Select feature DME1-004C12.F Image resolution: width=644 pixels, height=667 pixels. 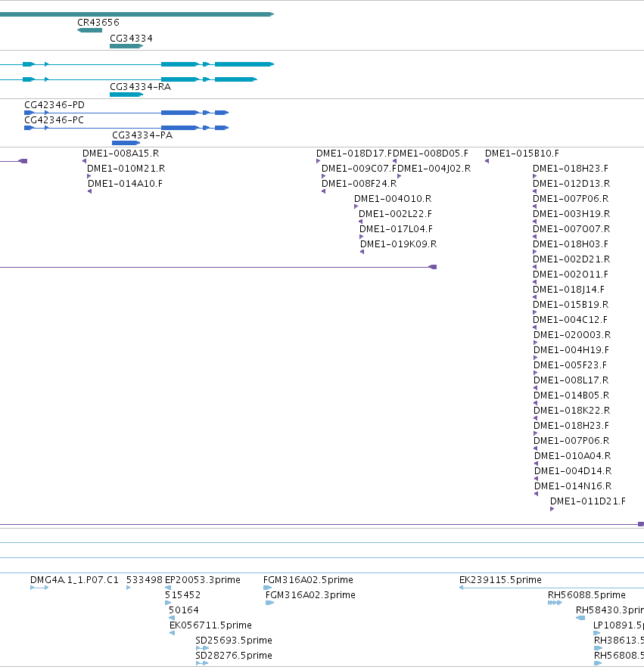click(570, 319)
